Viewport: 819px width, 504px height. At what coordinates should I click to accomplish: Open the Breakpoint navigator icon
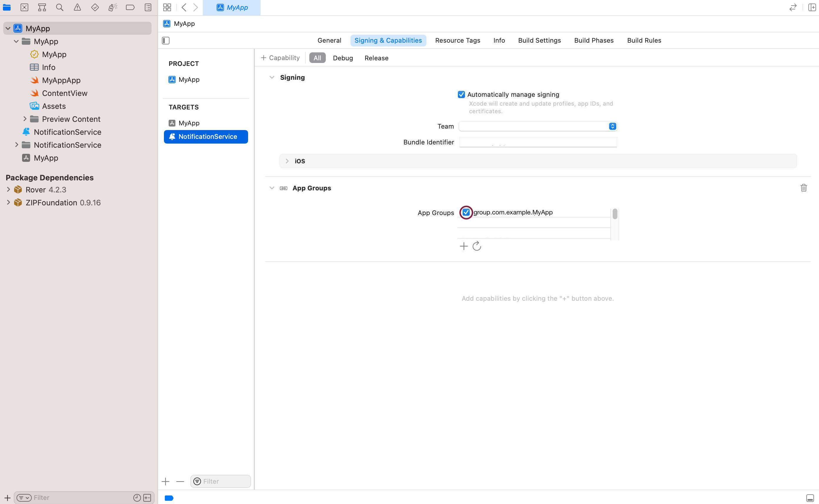pos(130,7)
